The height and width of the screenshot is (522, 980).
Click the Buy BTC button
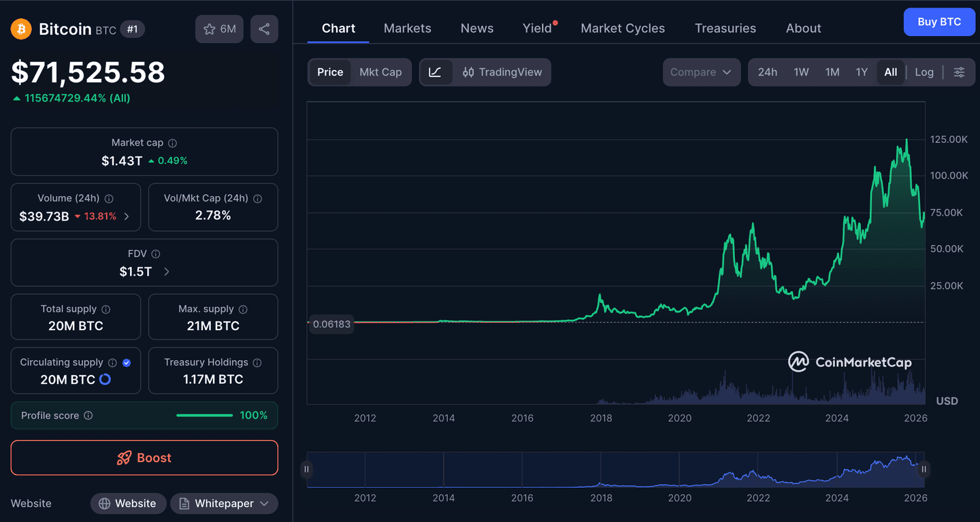pos(939,22)
